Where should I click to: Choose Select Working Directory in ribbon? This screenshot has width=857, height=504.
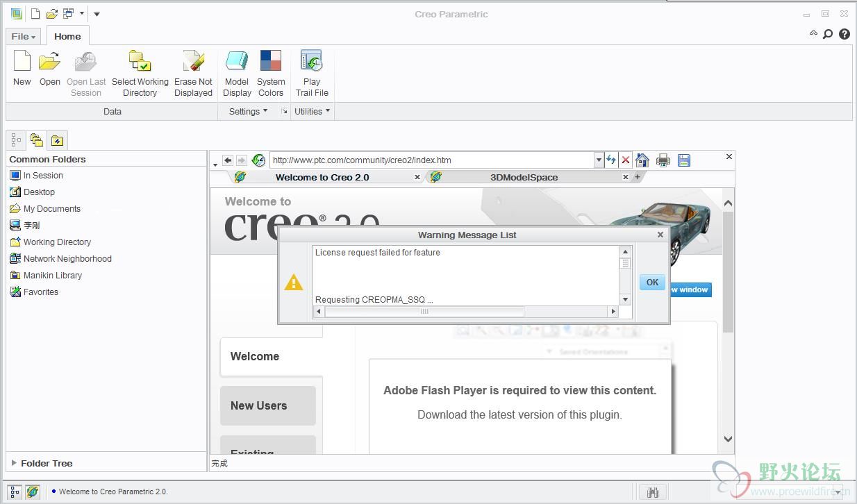[140, 73]
